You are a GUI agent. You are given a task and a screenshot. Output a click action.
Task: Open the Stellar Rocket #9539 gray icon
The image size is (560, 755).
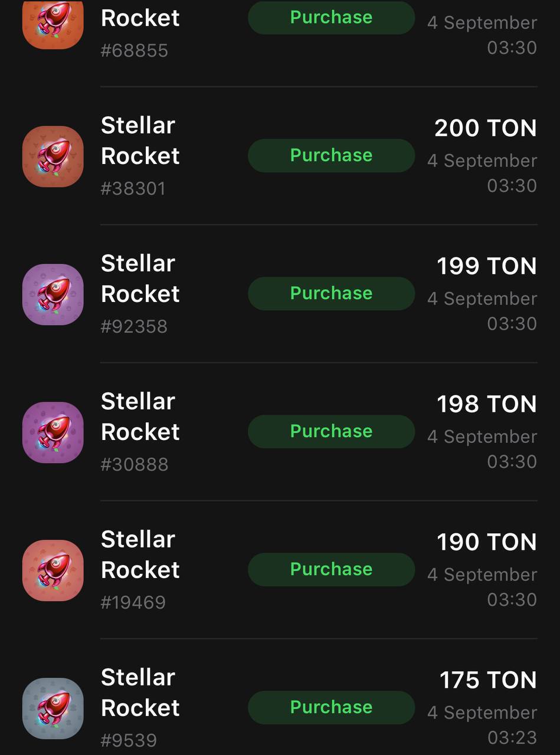point(53,708)
